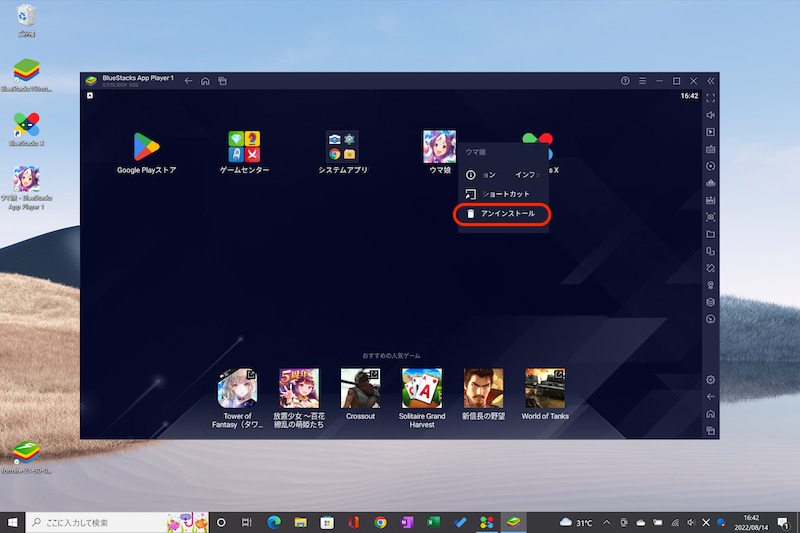800x533 pixels.
Task: Launch Tower of Fantasy recommended game
Action: click(x=238, y=388)
